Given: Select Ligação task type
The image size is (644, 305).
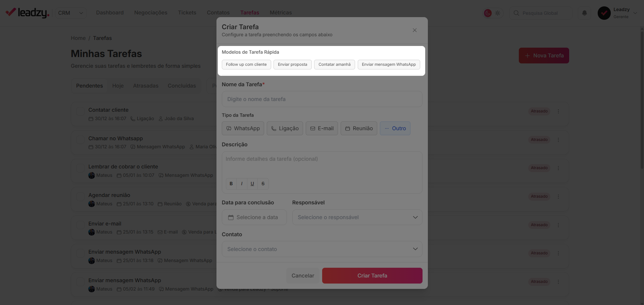Looking at the screenshot, I should click(285, 129).
